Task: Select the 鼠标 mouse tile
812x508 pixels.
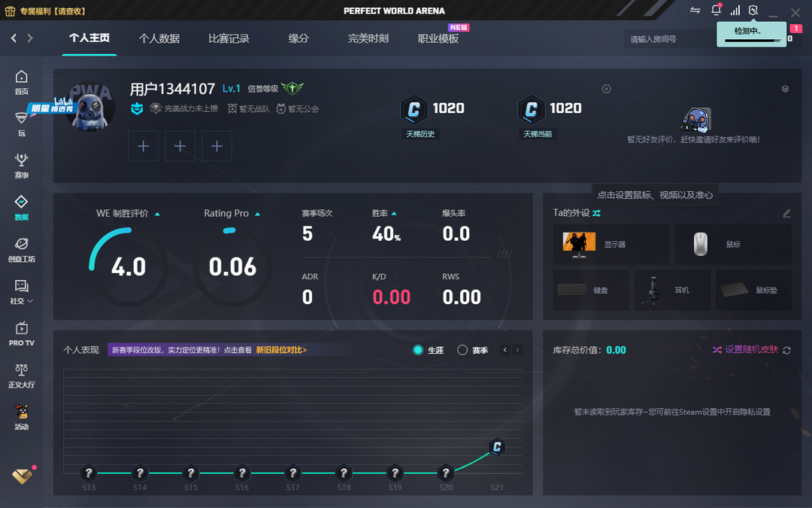Action: [733, 245]
